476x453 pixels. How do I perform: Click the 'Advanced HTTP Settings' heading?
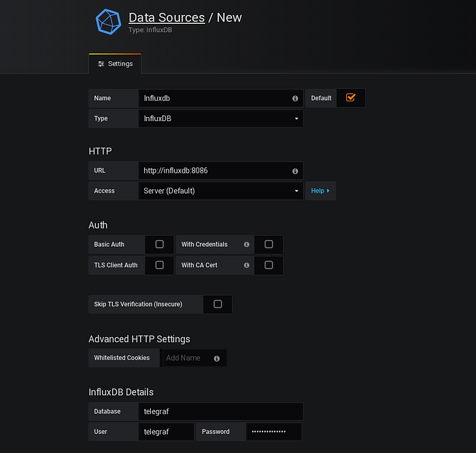139,339
